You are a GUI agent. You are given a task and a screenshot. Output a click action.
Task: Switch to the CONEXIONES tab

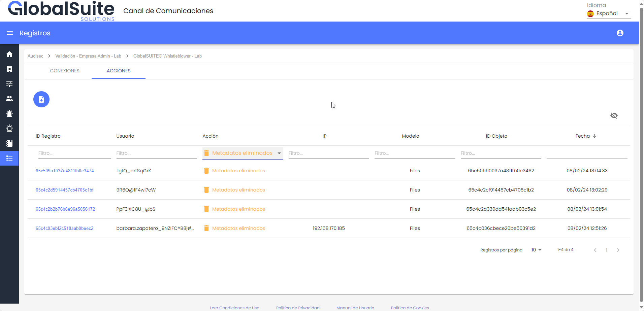point(65,71)
